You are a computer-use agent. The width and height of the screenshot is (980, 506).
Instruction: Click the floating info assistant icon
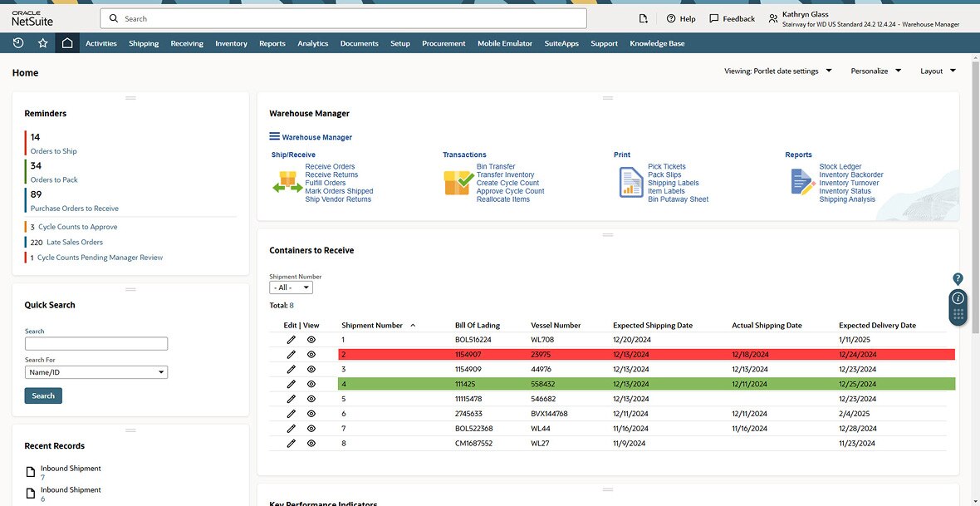(958, 298)
